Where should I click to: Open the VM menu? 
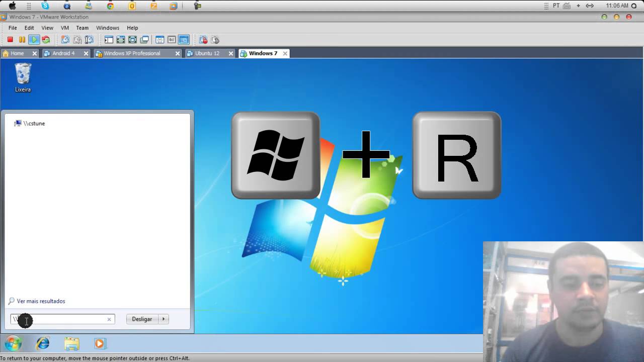pos(65,28)
